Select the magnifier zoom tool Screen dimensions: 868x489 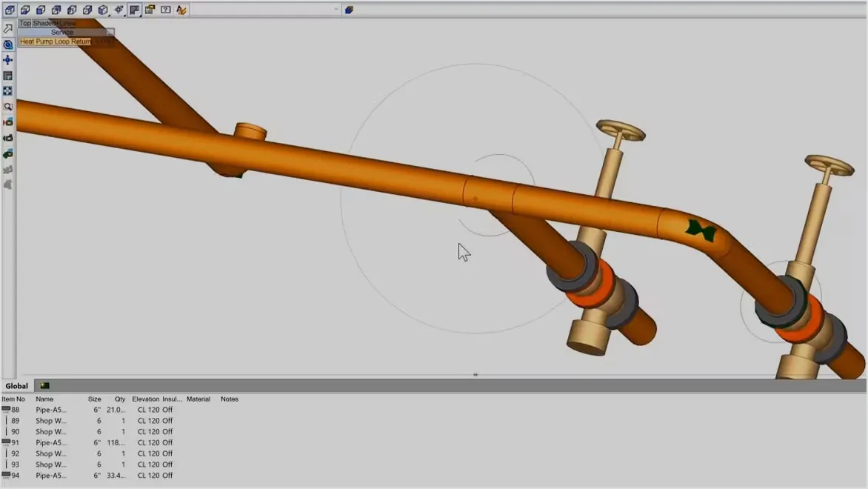click(8, 107)
